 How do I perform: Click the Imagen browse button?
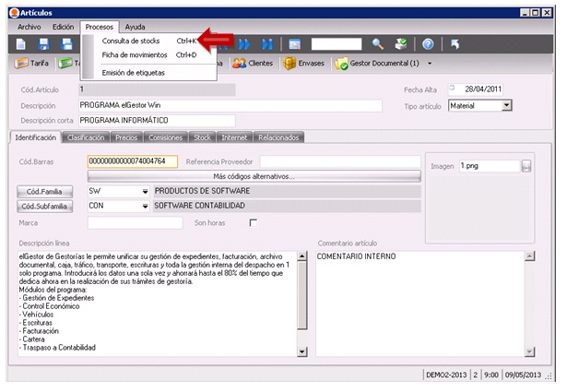tap(526, 166)
